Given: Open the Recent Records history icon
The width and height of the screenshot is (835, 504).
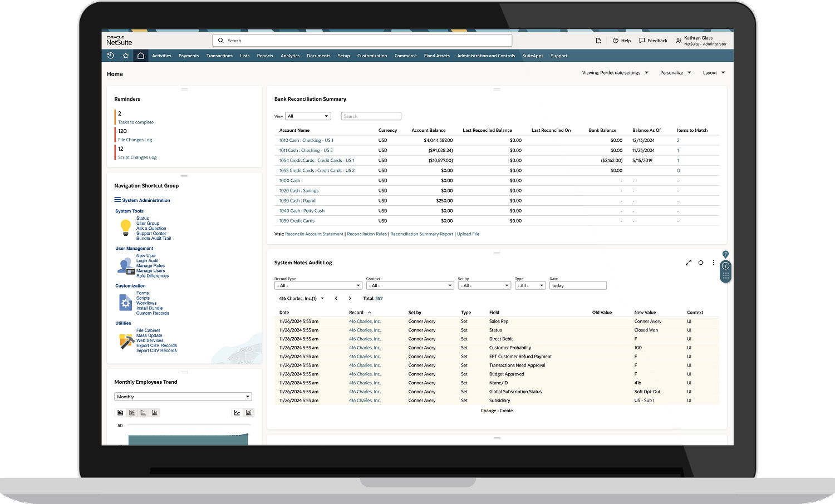Looking at the screenshot, I should [x=110, y=56].
